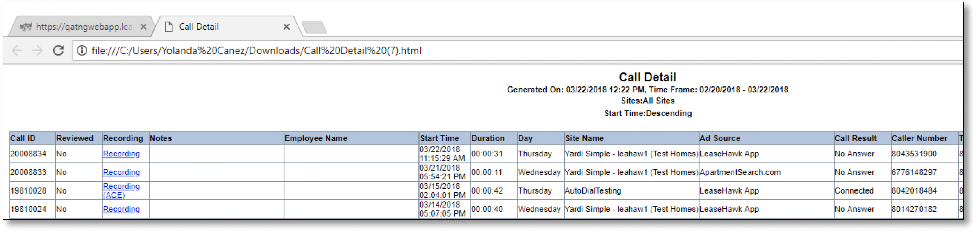Open Recording link for call 20008834
The image size is (980, 232).
[121, 154]
